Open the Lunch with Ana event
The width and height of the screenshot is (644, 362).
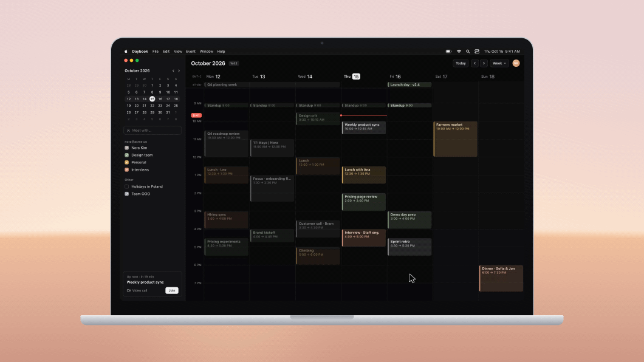coord(363,175)
